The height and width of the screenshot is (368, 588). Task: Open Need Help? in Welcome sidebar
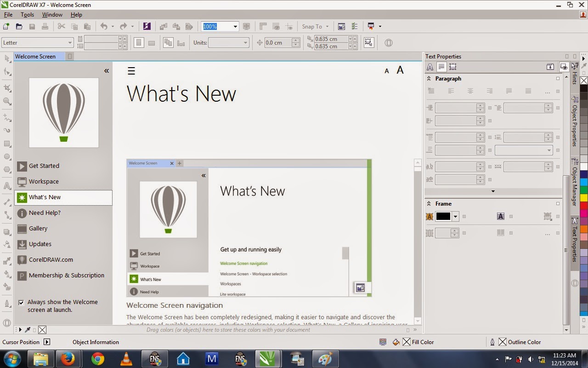tap(63, 213)
